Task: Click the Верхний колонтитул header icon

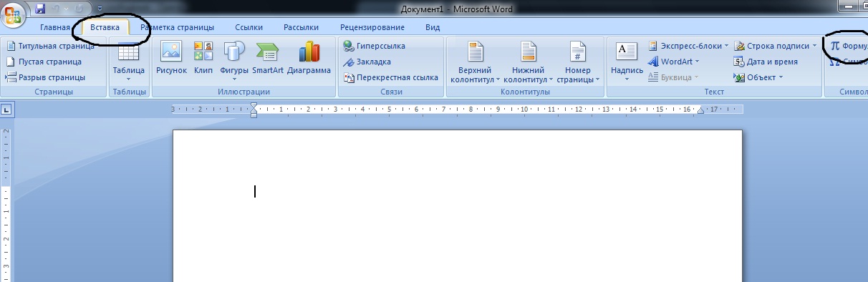Action: (476, 52)
